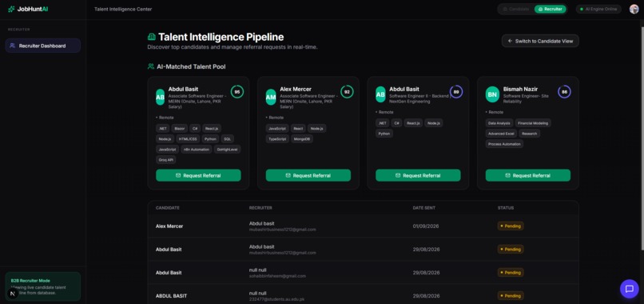The height and width of the screenshot is (304, 644).
Task: Select the Data Analysis skill tag
Action: point(499,123)
